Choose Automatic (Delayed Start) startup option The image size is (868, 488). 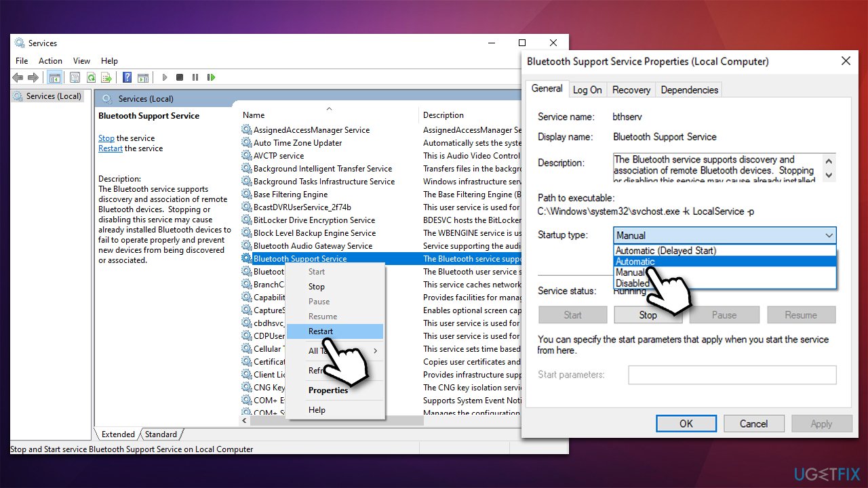(665, 251)
